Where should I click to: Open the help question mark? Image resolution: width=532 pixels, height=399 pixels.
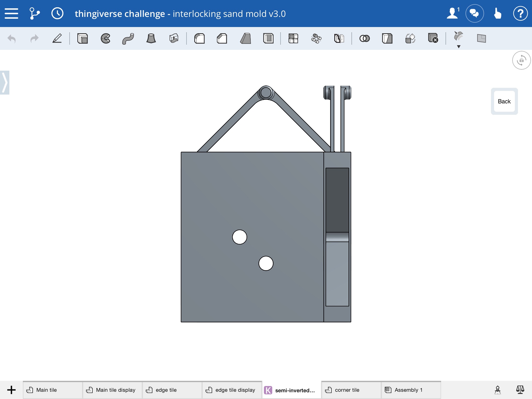coord(520,14)
